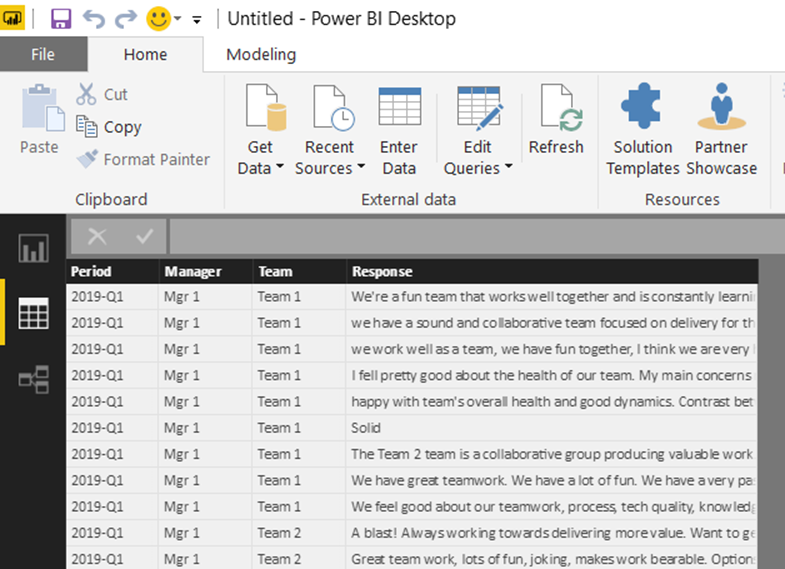Switch to the Modeling ribbon tab
The image size is (785, 569).
[x=261, y=54]
